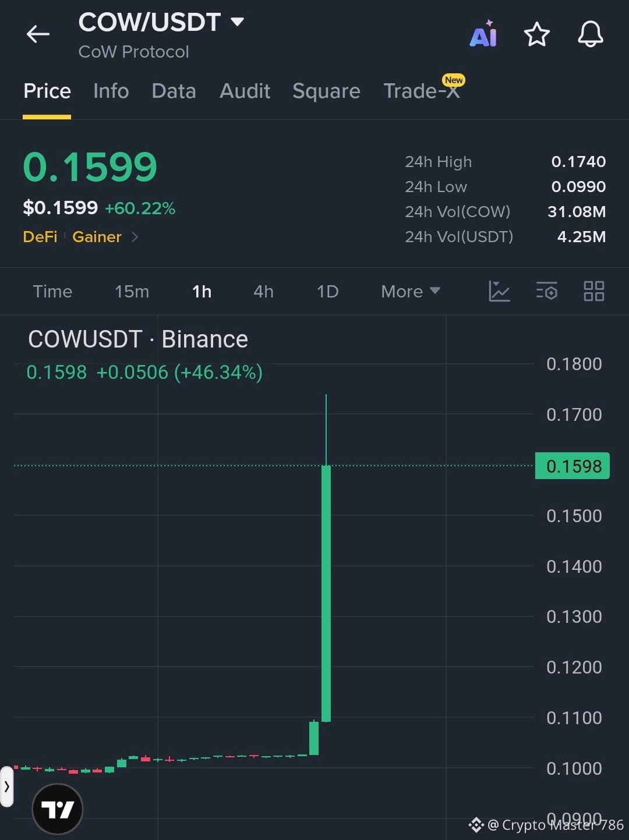This screenshot has height=840, width=629.
Task: Add COW/USDT to favorites with star
Action: point(536,34)
